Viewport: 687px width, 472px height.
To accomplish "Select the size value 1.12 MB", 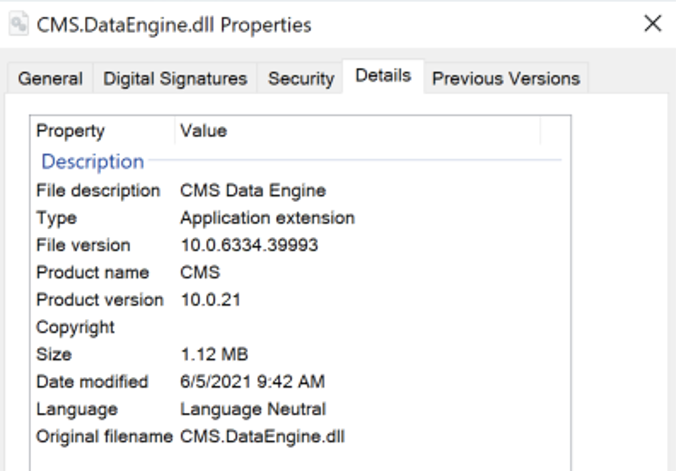I will (x=214, y=354).
